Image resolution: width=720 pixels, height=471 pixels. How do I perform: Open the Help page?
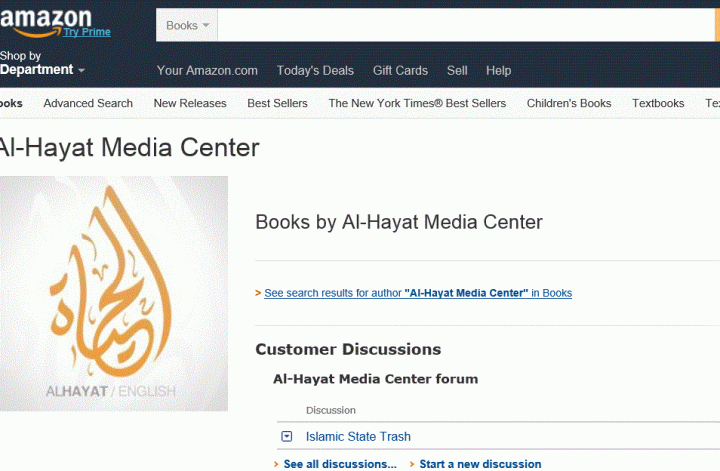[498, 71]
